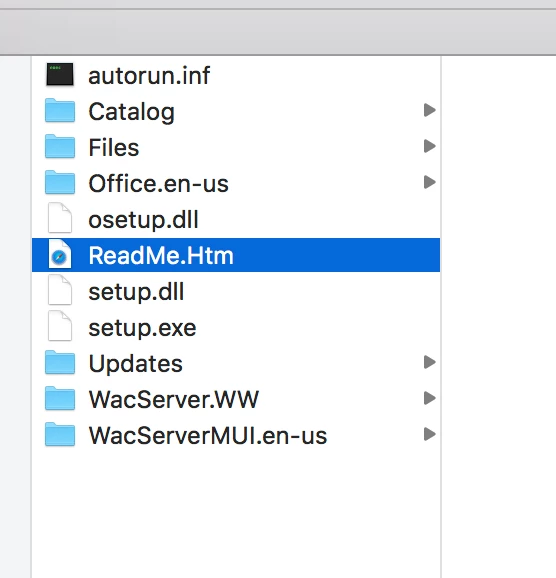Click the autorun.inf file name
The image size is (556, 578).
(149, 76)
